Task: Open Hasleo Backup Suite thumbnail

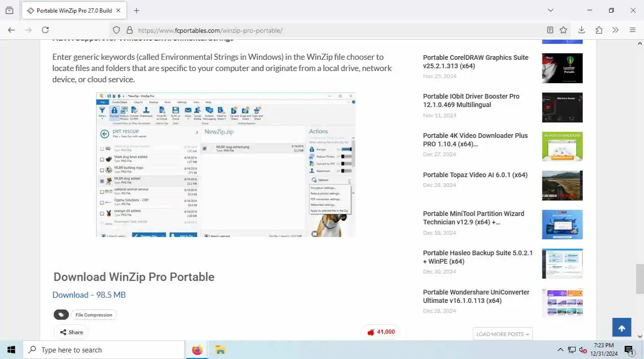Action: click(x=562, y=264)
